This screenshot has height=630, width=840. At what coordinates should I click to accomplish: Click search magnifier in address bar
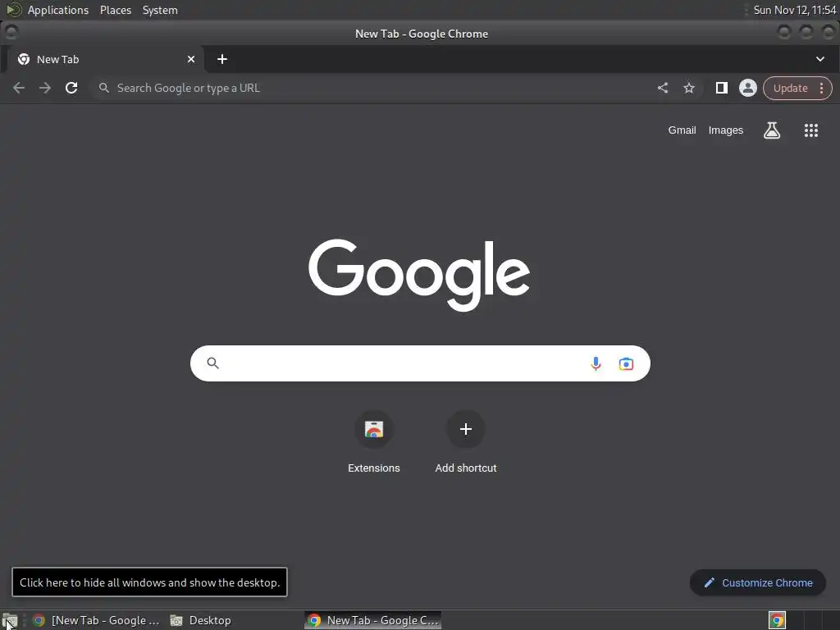[x=104, y=88]
